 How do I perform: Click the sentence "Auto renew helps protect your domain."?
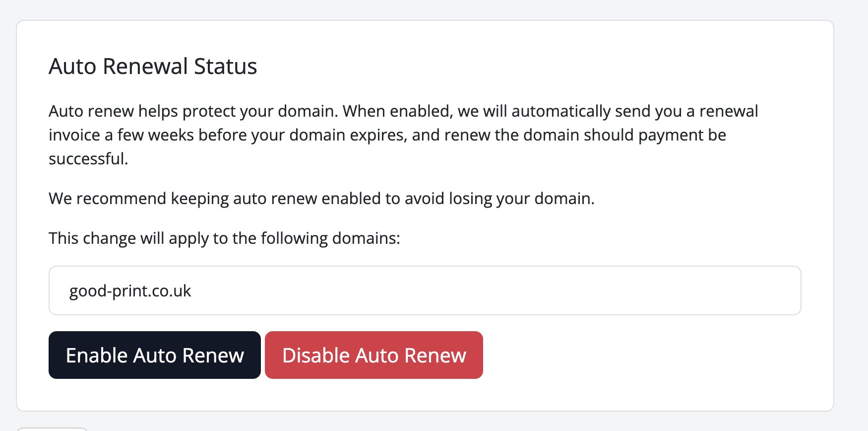tap(193, 111)
